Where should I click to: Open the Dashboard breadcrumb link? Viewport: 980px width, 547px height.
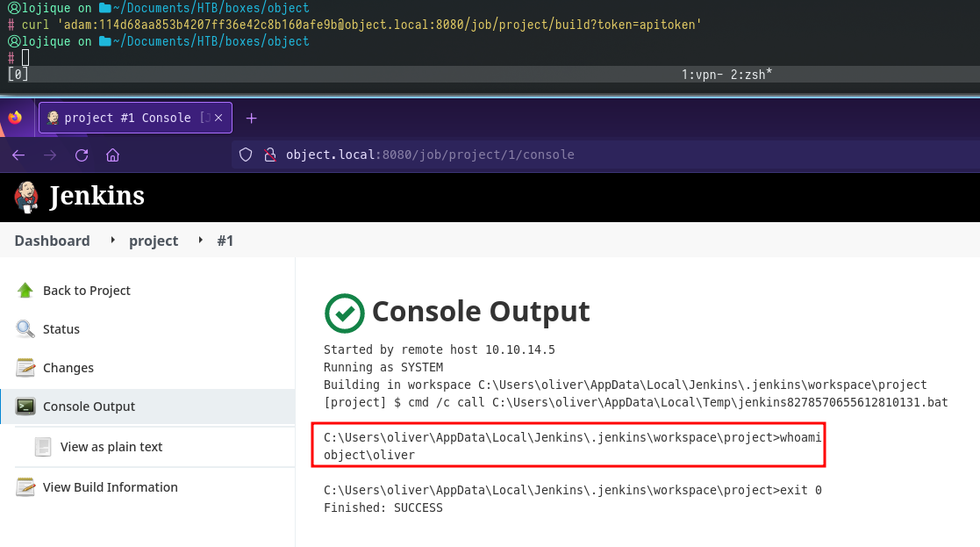pyautogui.click(x=52, y=241)
